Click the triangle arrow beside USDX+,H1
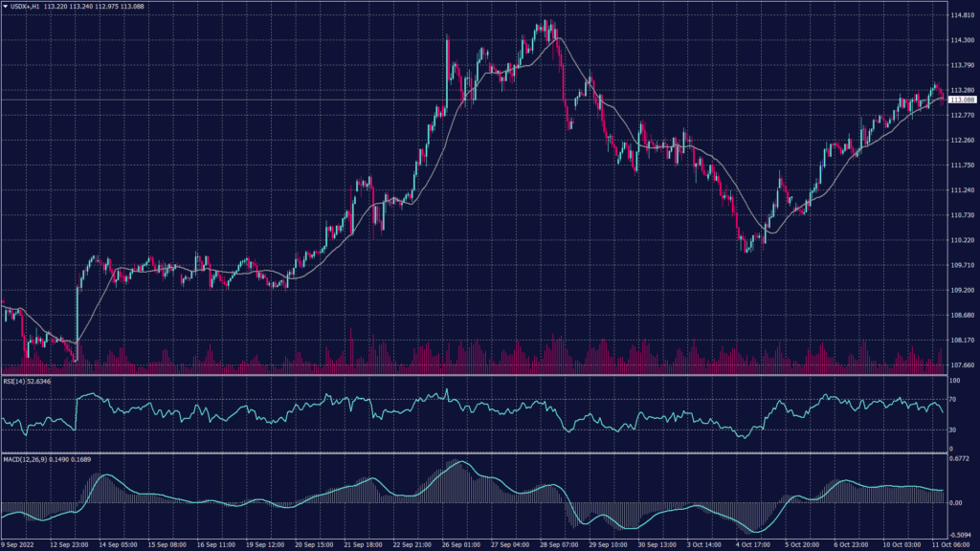Screen dimensions: 980x551 (x=6, y=7)
